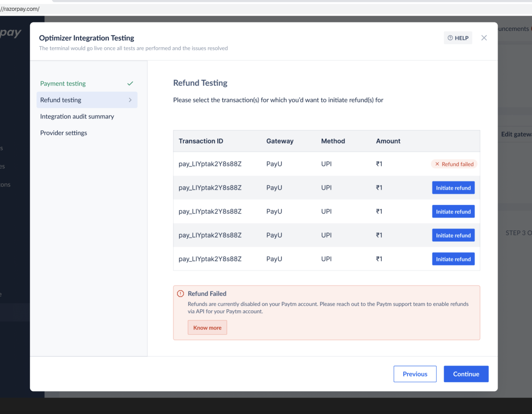
Task: Click the 'Refunds are currently disabled' alert message
Action: tap(328, 308)
